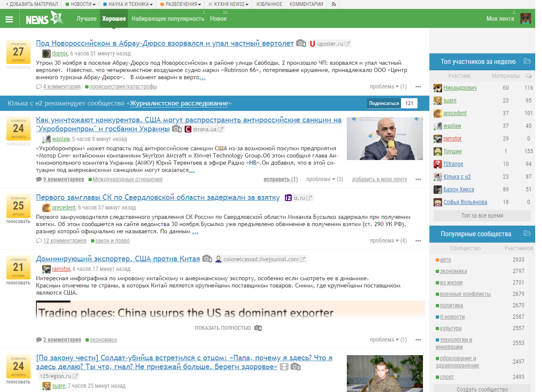Click the folder icon beside Топ участников за неделю

click(x=527, y=61)
